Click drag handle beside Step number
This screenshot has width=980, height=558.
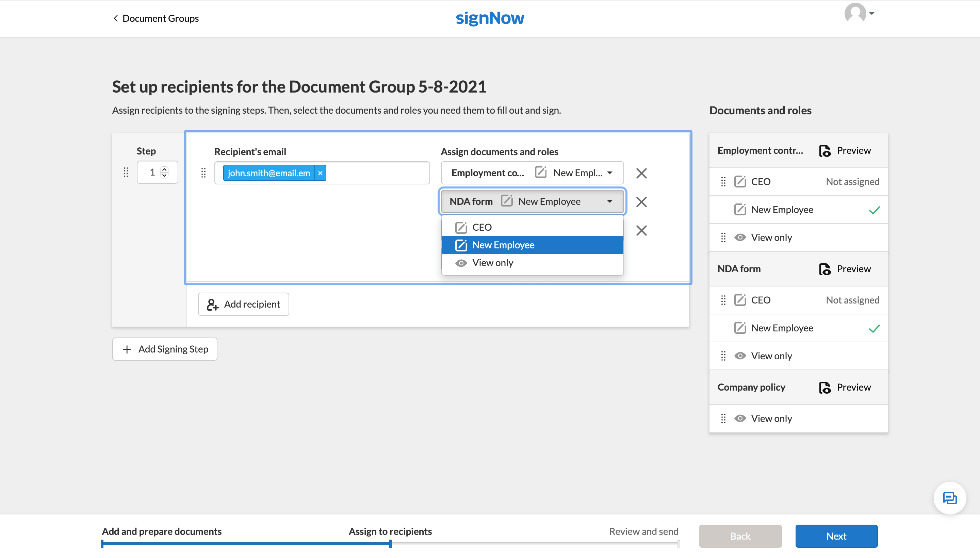(x=126, y=172)
